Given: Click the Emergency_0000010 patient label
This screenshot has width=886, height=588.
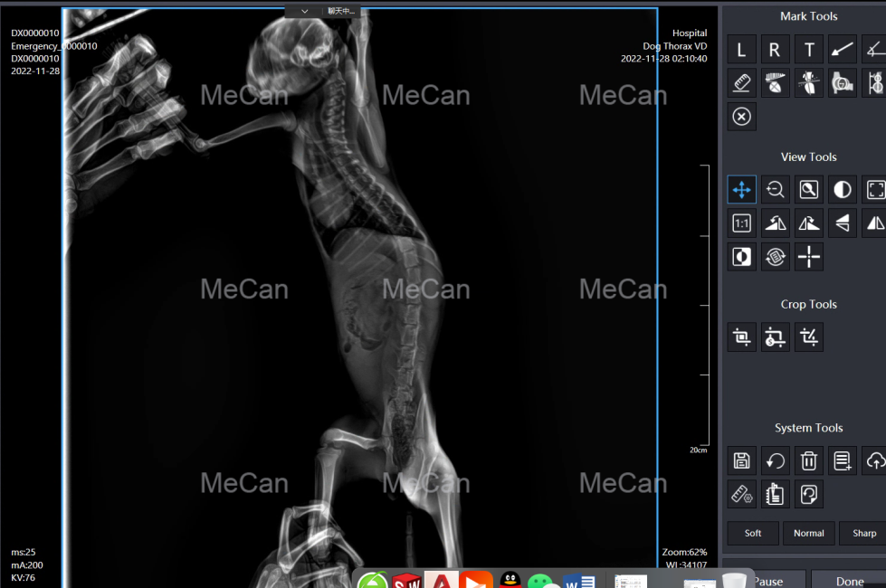Looking at the screenshot, I should 53,46.
